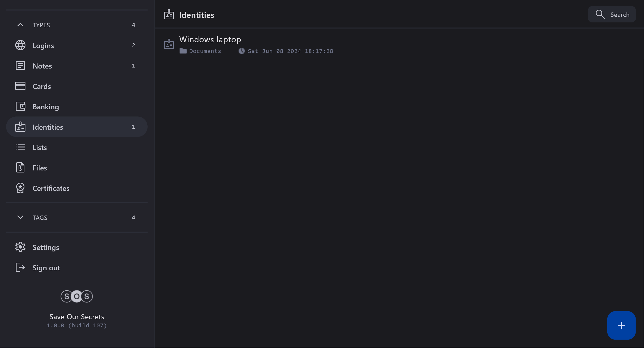
Task: Click the SOS logo at sidebar bottom
Action: pyautogui.click(x=77, y=296)
